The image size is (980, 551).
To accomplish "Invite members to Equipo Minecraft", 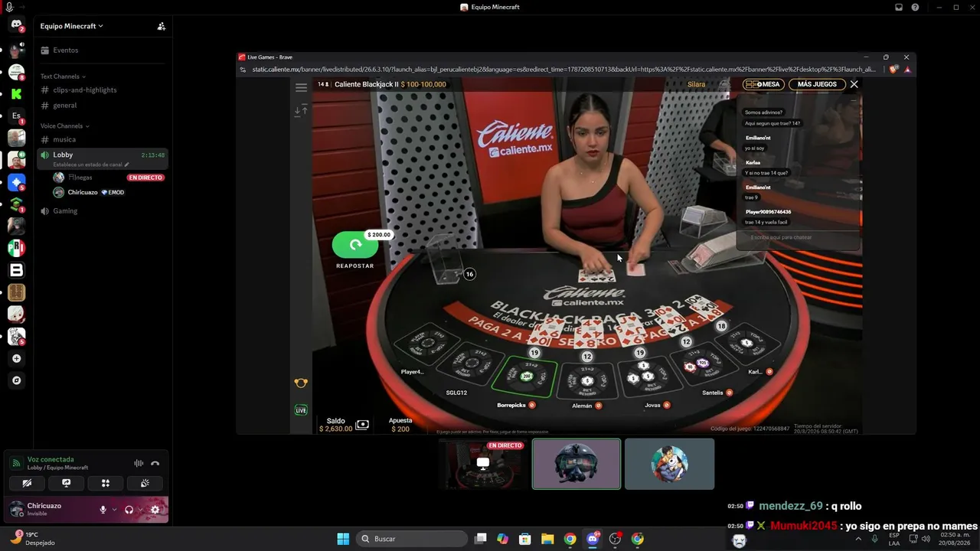I will point(161,26).
